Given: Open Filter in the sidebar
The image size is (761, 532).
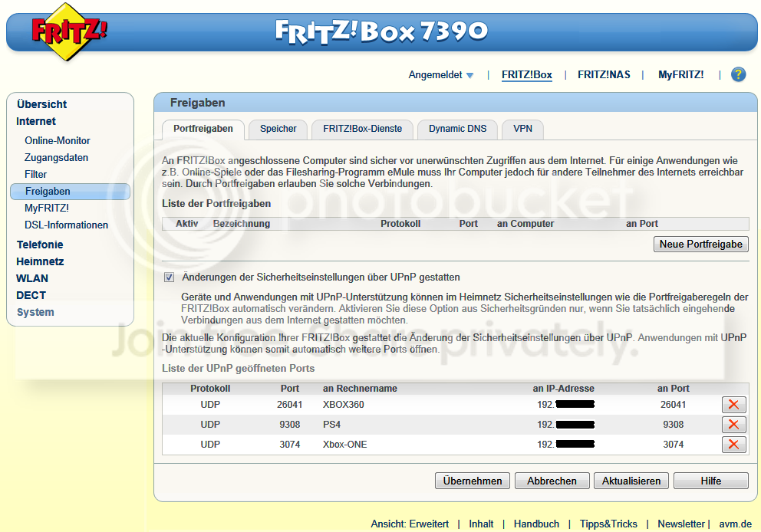Looking at the screenshot, I should (x=35, y=174).
